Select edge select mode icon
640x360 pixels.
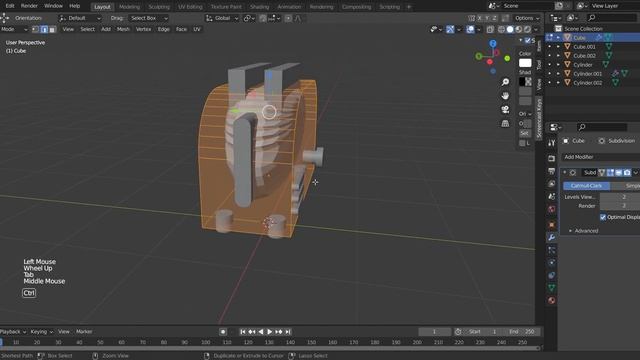tap(44, 29)
